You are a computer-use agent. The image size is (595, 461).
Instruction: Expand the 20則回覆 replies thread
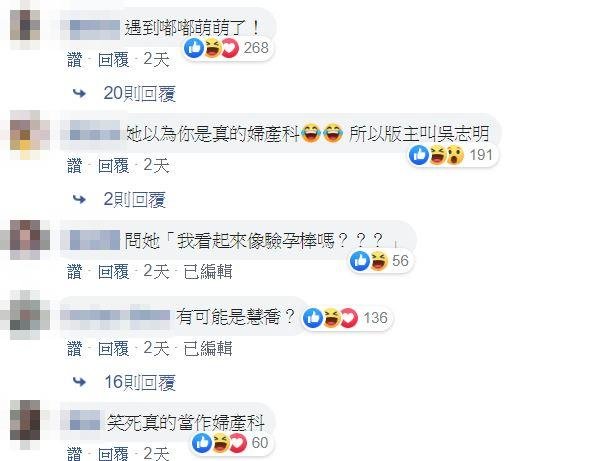[139, 93]
